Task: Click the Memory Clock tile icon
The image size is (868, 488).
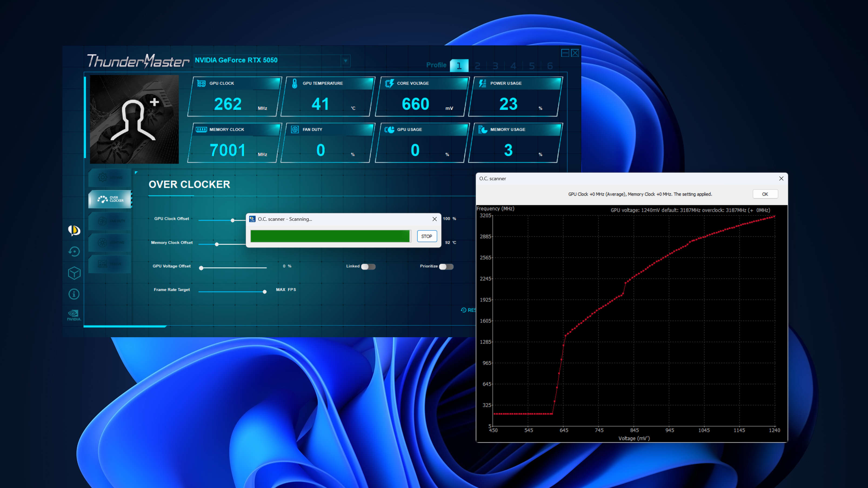Action: pos(201,129)
